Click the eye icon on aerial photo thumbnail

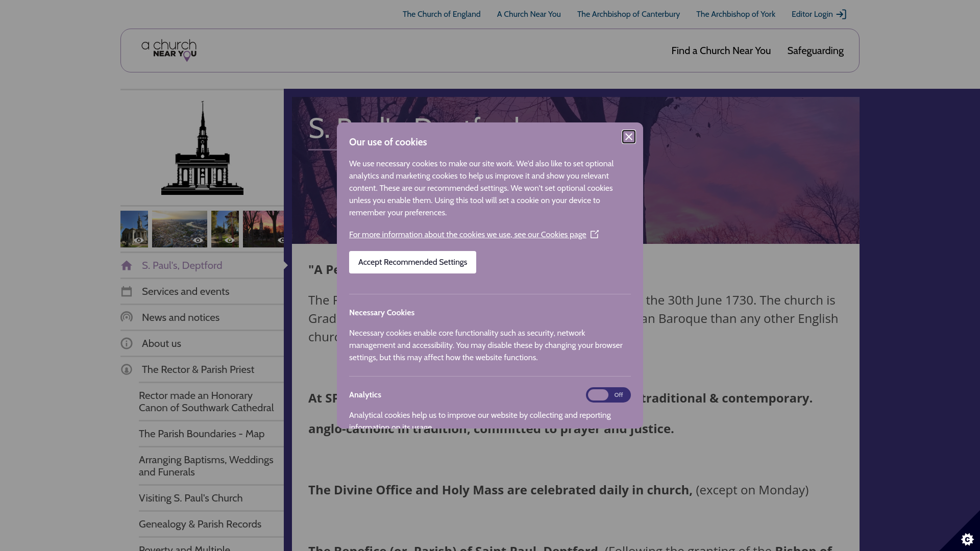coord(198,240)
